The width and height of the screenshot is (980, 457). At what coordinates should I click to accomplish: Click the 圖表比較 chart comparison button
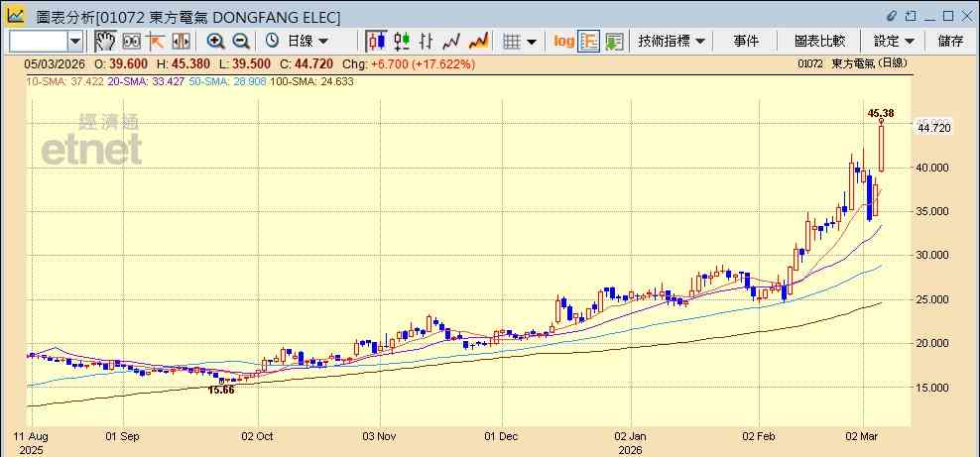click(x=819, y=42)
